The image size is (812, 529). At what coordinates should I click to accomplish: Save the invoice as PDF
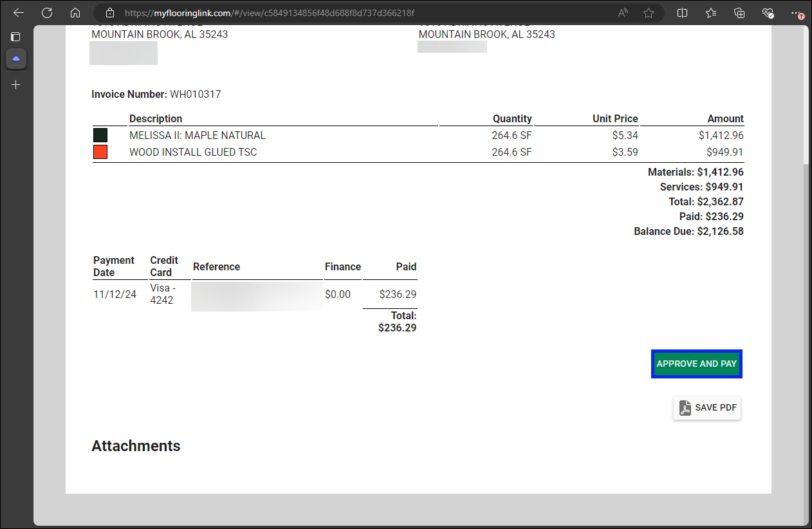(707, 408)
